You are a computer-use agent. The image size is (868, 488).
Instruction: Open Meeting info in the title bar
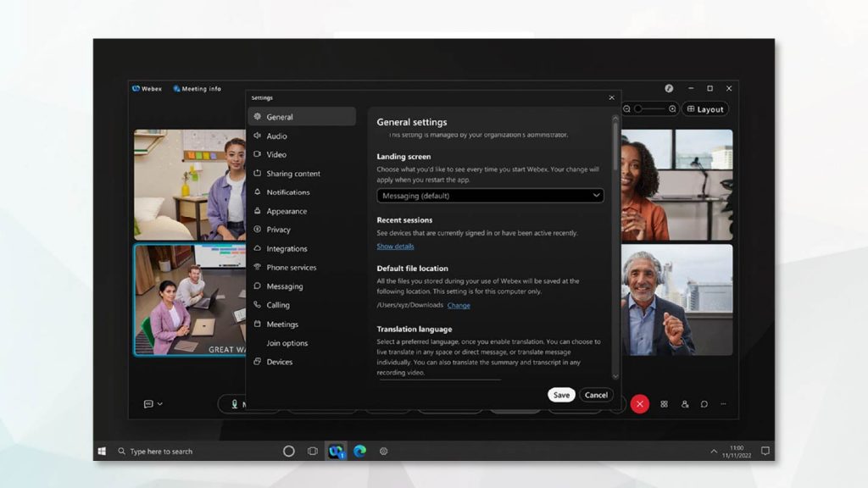click(x=197, y=88)
